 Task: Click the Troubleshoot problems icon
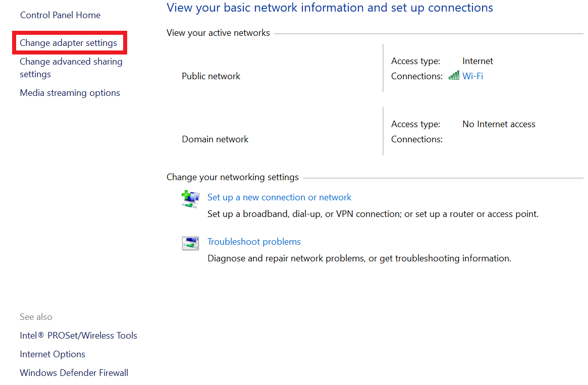point(190,243)
